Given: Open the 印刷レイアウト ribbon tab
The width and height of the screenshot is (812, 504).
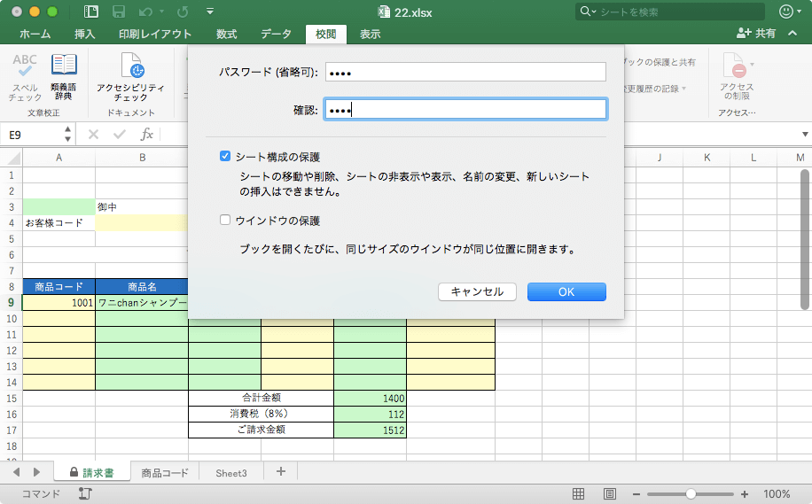Looking at the screenshot, I should coord(155,34).
